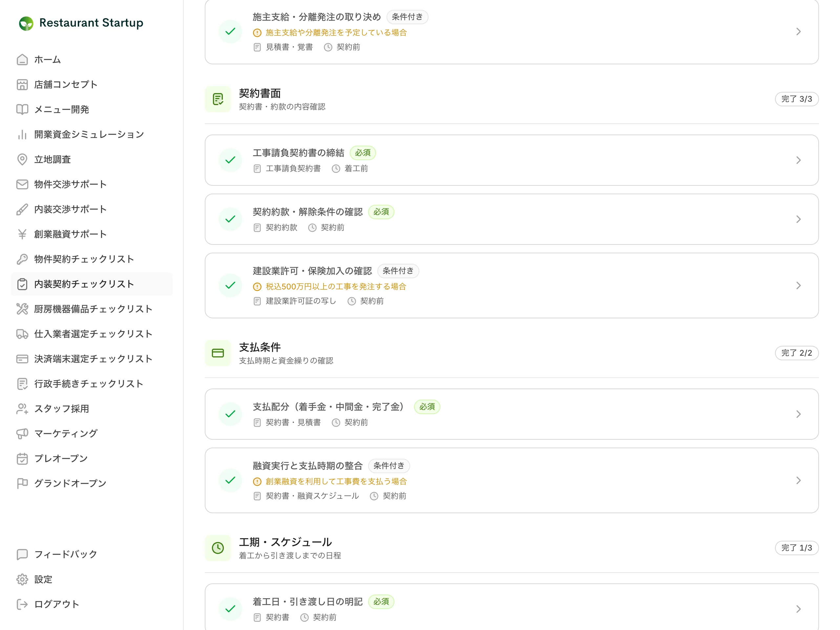Click the Restaurant Startup sprout logo
The height and width of the screenshot is (630, 840).
[26, 23]
